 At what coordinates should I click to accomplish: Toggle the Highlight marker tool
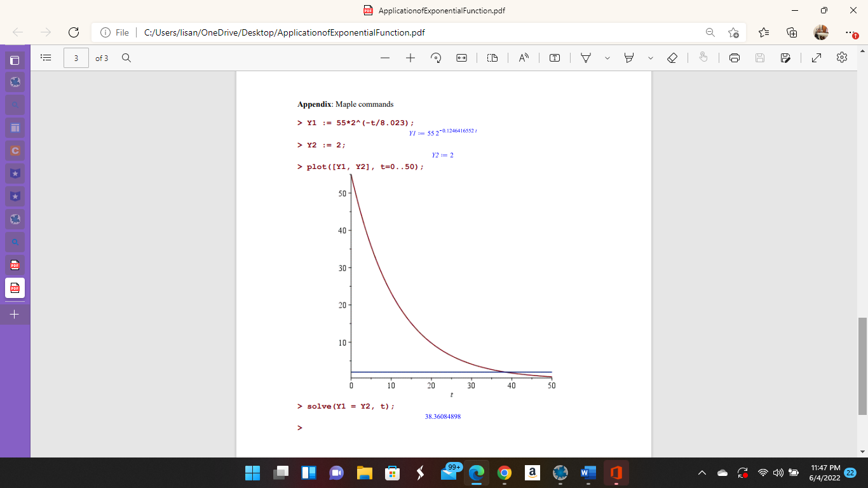[629, 58]
